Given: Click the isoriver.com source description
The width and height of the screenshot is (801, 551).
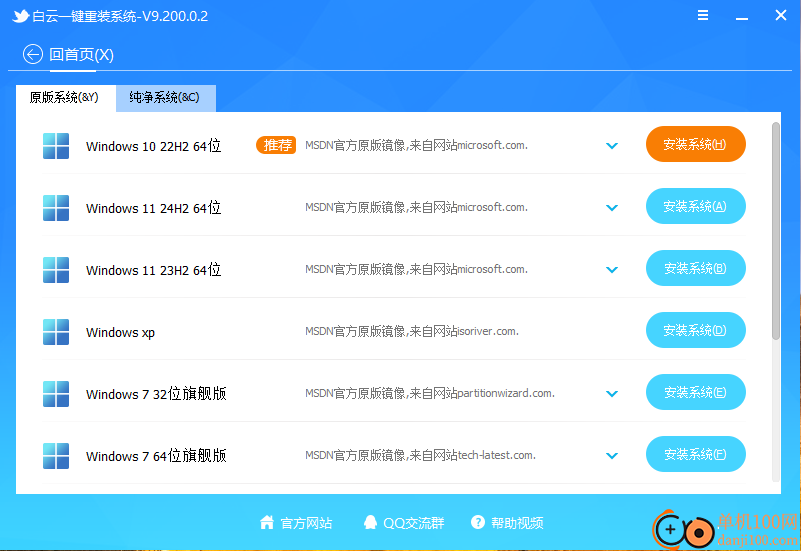Looking at the screenshot, I should (x=412, y=331).
